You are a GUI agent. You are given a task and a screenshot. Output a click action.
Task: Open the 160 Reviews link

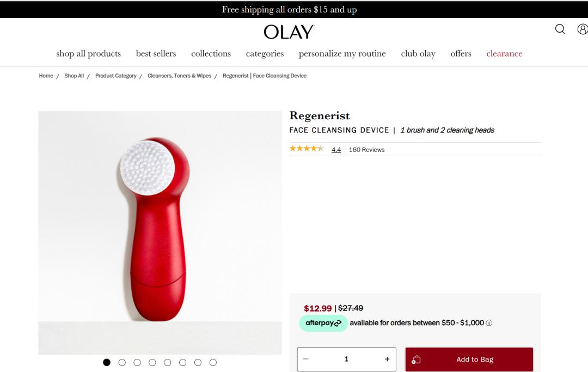[366, 150]
